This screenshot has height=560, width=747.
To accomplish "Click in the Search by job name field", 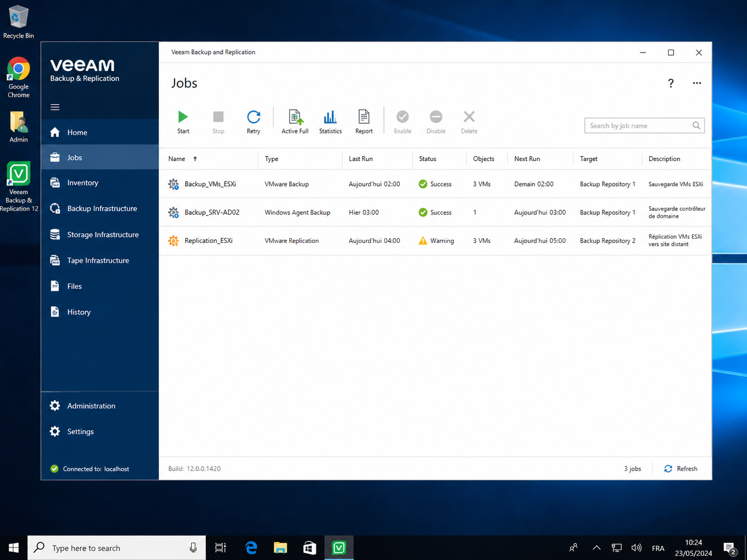I will pyautogui.click(x=644, y=125).
